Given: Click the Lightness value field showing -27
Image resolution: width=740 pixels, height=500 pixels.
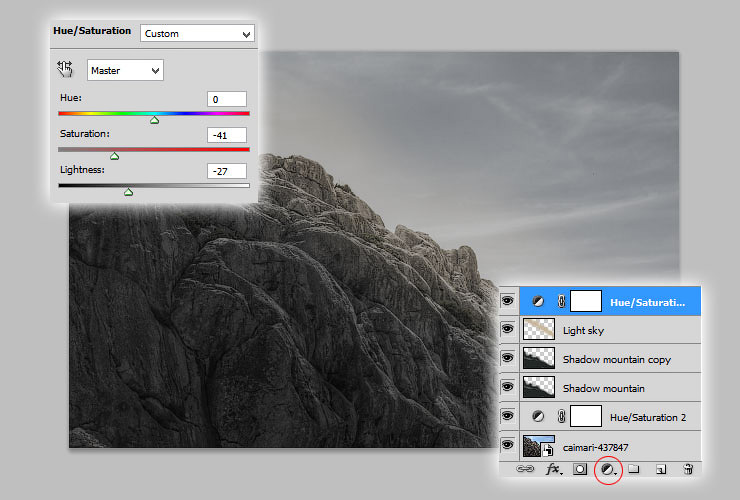Looking at the screenshot, I should point(227,171).
